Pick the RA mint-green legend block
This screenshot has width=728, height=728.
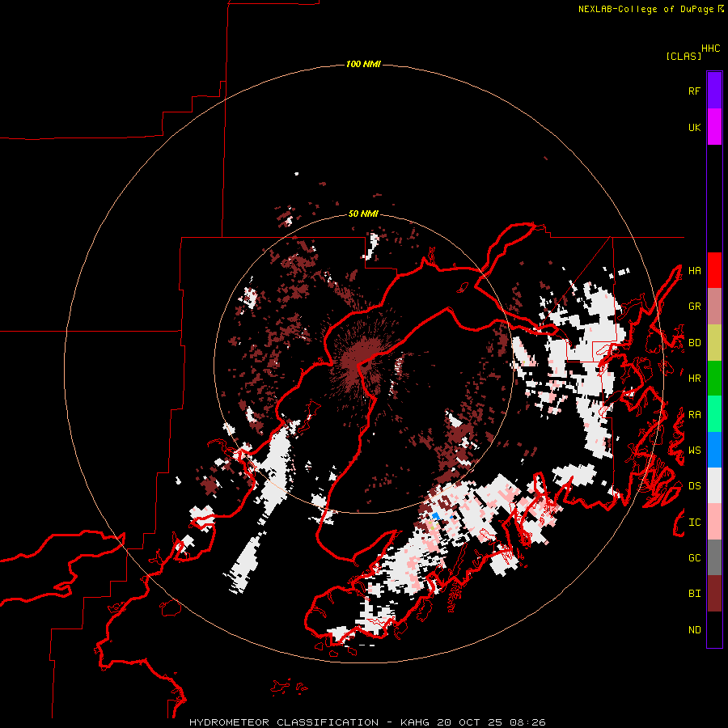pyautogui.click(x=714, y=414)
